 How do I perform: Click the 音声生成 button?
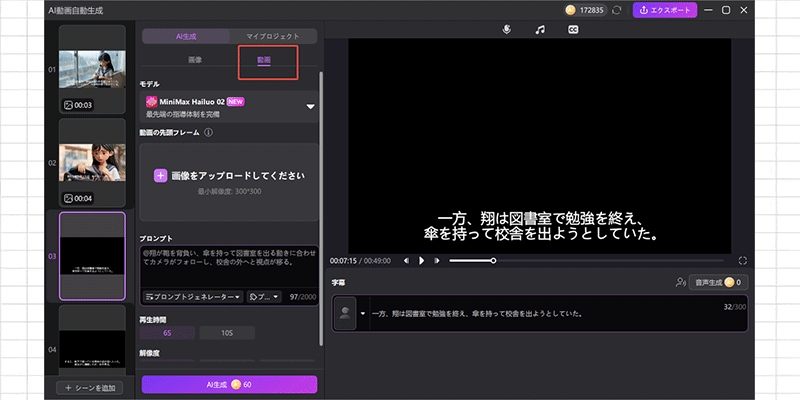(x=718, y=282)
